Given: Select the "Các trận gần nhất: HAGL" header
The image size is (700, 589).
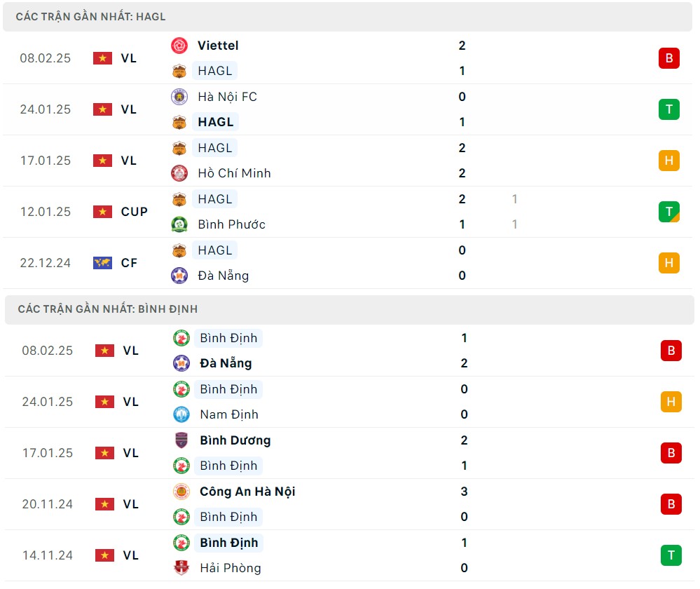Looking at the screenshot, I should tap(91, 17).
